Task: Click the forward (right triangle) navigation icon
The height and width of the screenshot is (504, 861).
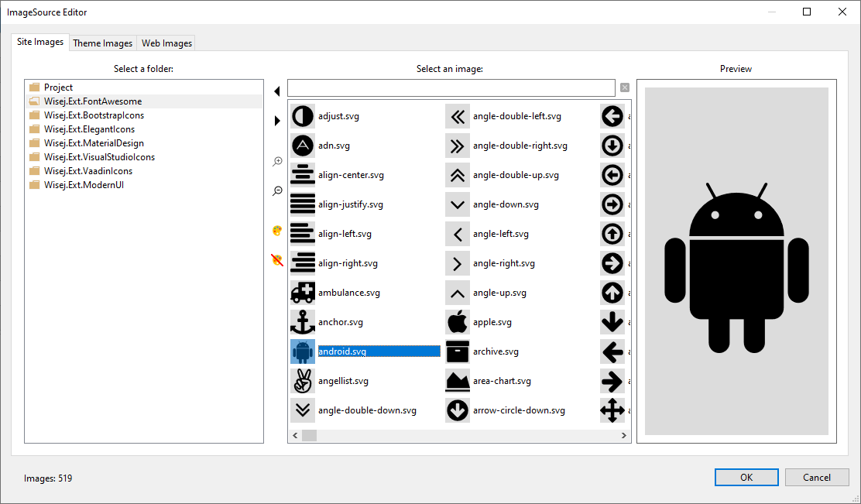Action: 276,121
